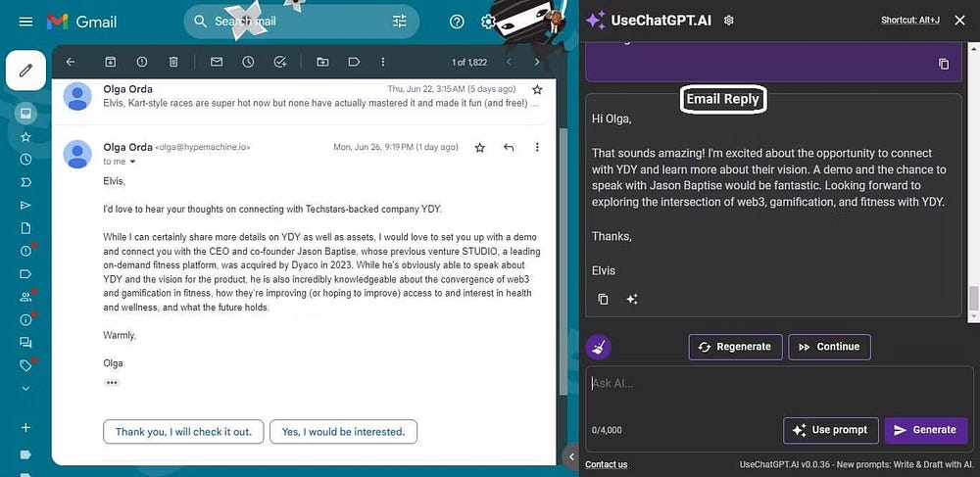
Task: Expand 'to me' recipient details arrow
Action: coord(132,162)
